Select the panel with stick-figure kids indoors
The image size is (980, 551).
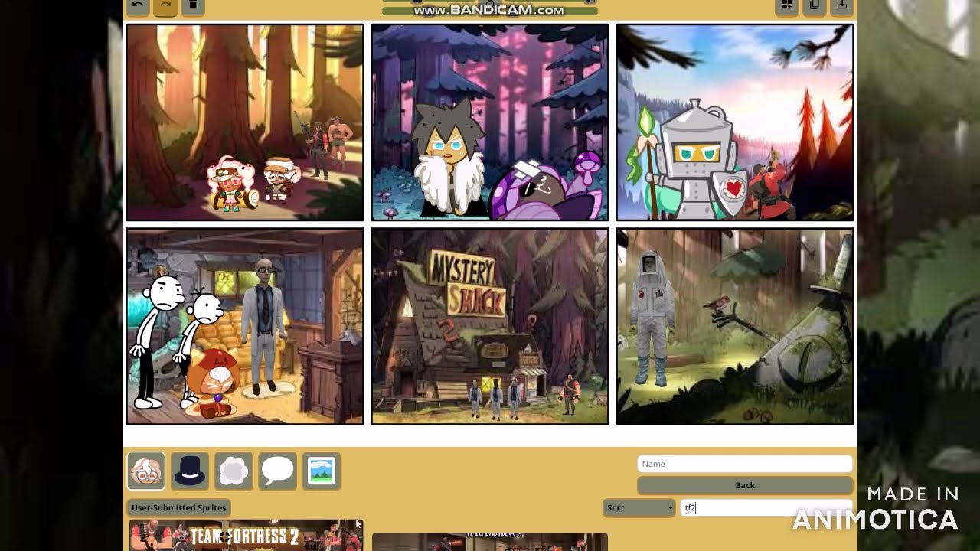(x=245, y=327)
